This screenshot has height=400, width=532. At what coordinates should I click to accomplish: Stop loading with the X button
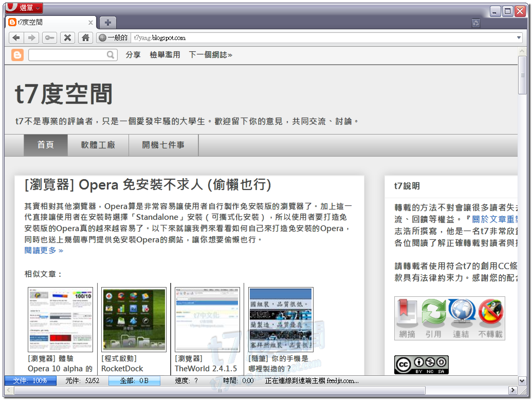click(x=67, y=37)
